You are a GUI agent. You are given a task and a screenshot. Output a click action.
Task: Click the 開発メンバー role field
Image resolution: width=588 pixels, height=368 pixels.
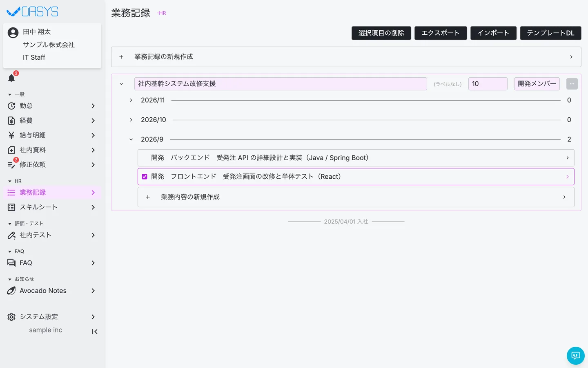[537, 84]
